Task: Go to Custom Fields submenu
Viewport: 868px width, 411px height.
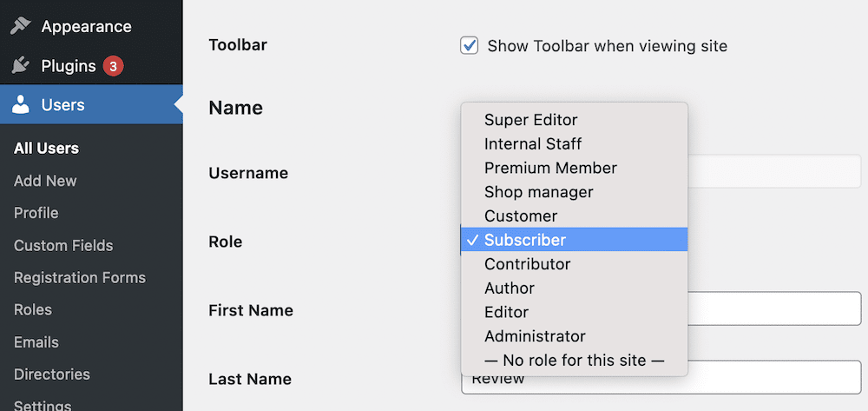Action: (63, 245)
